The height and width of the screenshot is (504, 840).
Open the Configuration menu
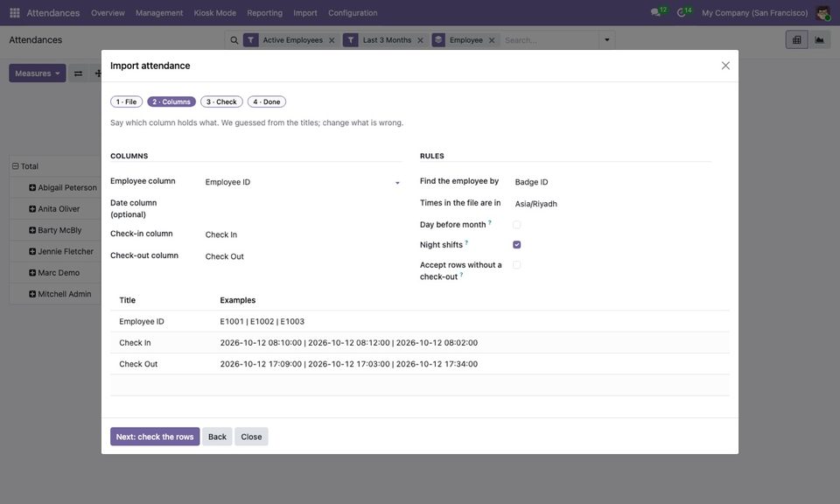pos(353,13)
